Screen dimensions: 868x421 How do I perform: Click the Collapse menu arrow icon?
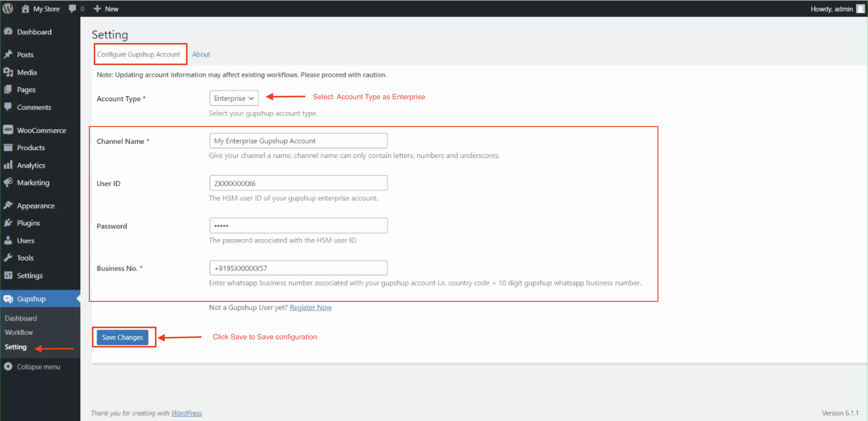click(8, 366)
